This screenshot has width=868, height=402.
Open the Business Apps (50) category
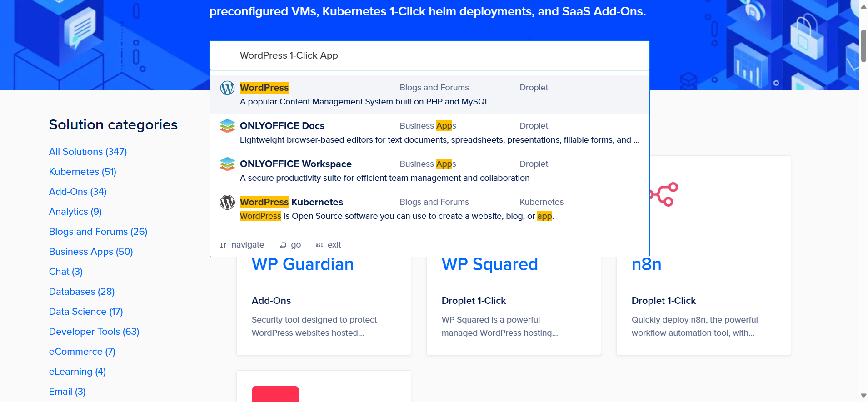(x=91, y=252)
